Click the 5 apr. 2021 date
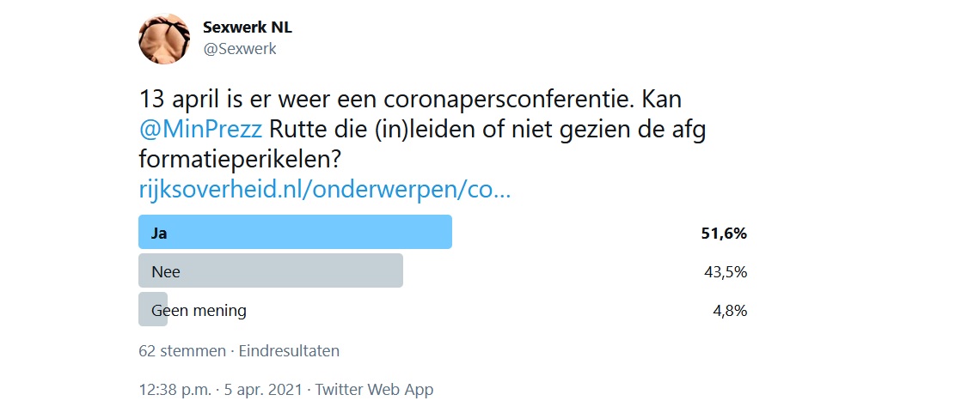This screenshot has height=413, width=980. pos(265,389)
